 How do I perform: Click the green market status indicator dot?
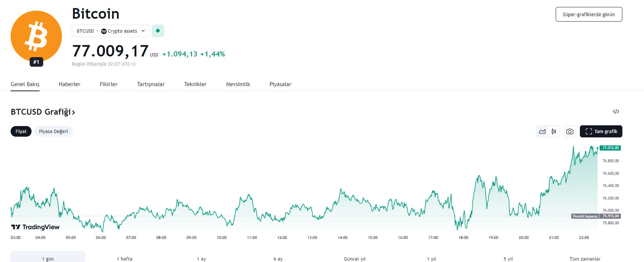[158, 31]
